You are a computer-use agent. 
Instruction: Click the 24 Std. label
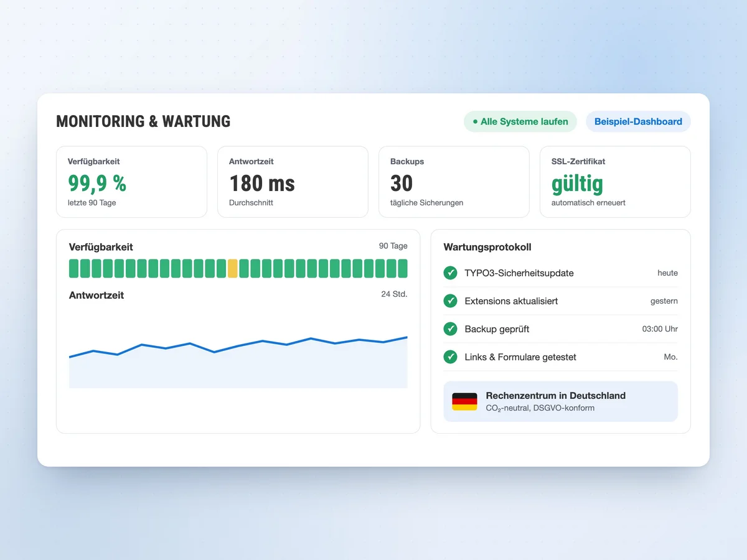tap(395, 294)
